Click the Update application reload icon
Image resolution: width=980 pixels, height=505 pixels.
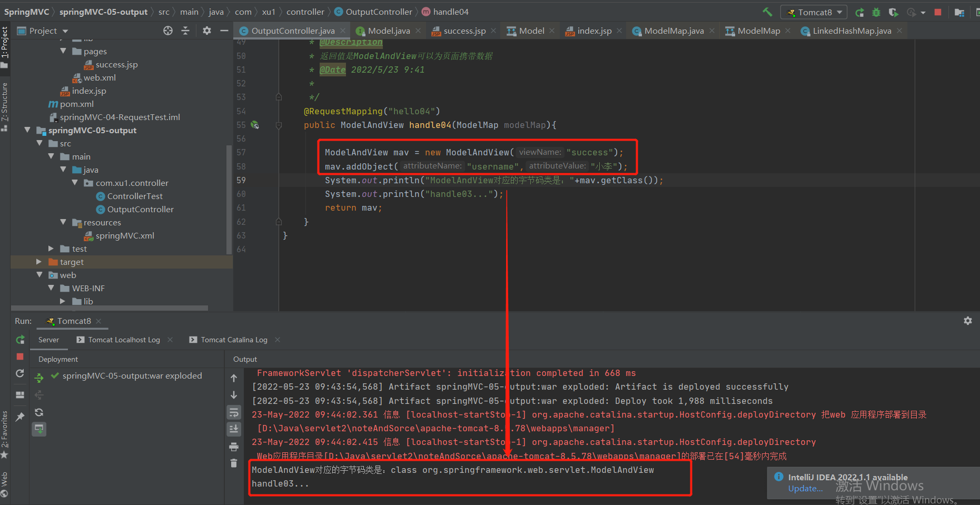pos(20,373)
